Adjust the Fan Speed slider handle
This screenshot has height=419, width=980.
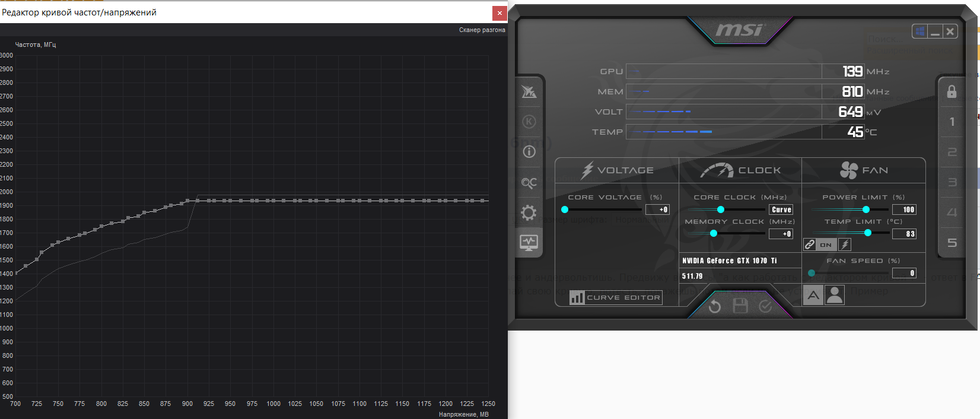coord(812,273)
